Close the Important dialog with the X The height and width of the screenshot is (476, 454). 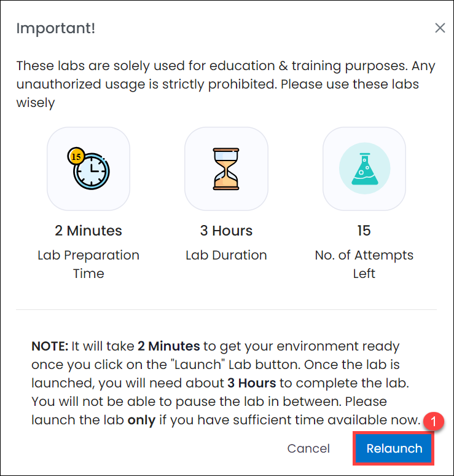(x=440, y=28)
